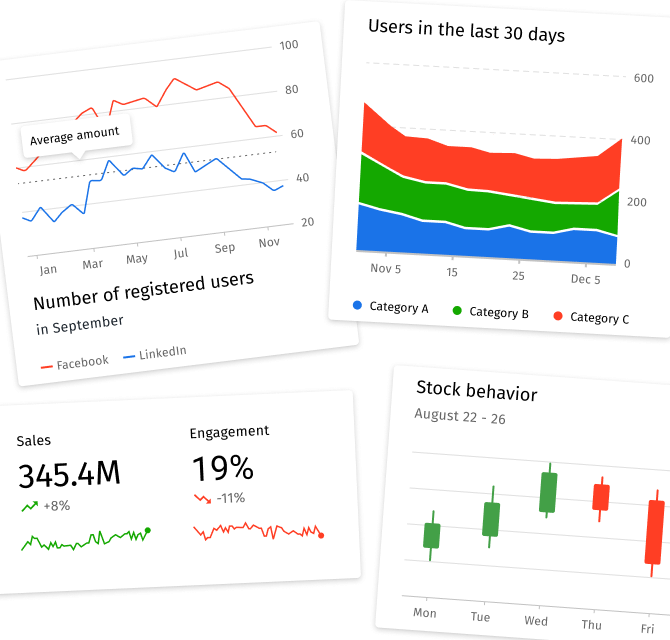Click the 19% engagement value
The height and width of the screenshot is (640, 670).
click(x=223, y=468)
